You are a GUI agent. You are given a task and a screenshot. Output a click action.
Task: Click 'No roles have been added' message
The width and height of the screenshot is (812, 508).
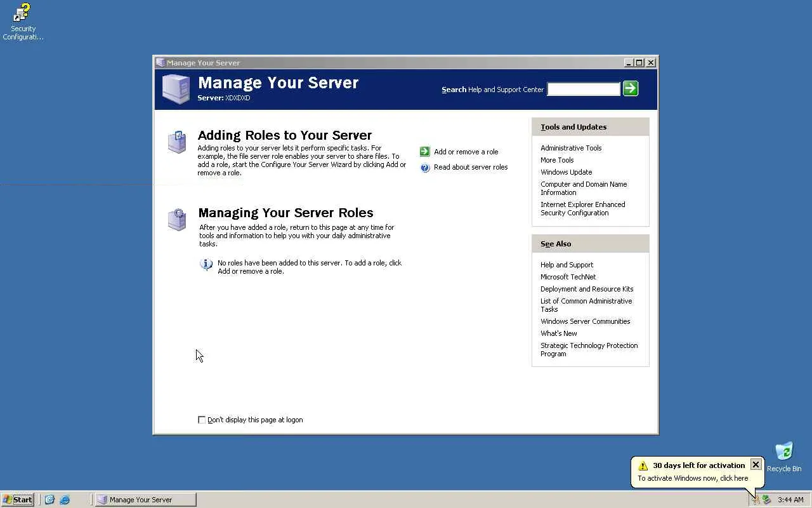[310, 267]
